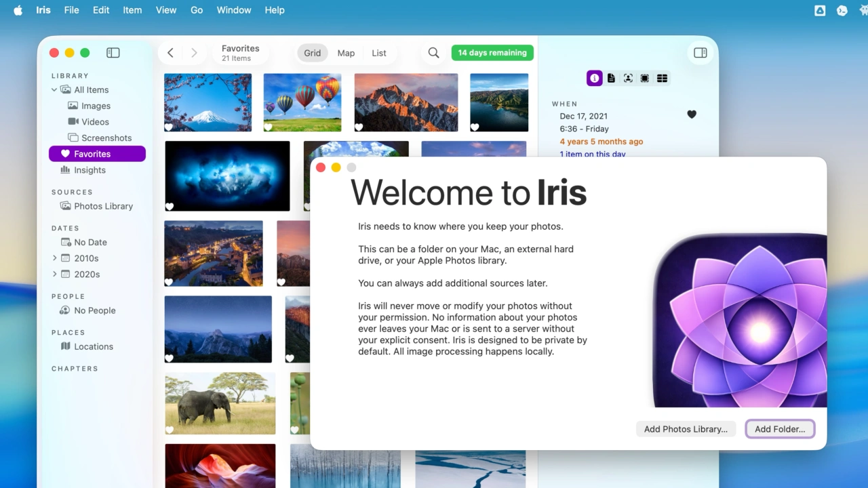The image size is (868, 488).
Task: Expand the 2020s date group
Action: pyautogui.click(x=54, y=274)
